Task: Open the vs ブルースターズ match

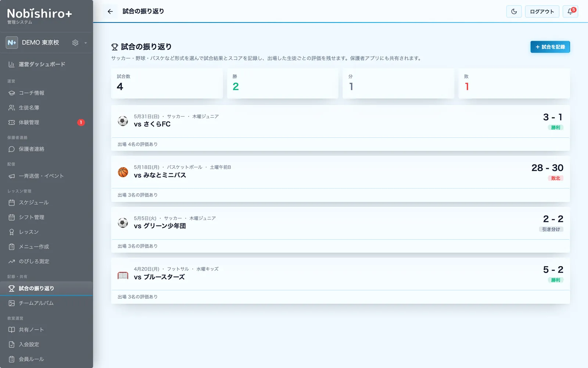Action: [x=340, y=281]
